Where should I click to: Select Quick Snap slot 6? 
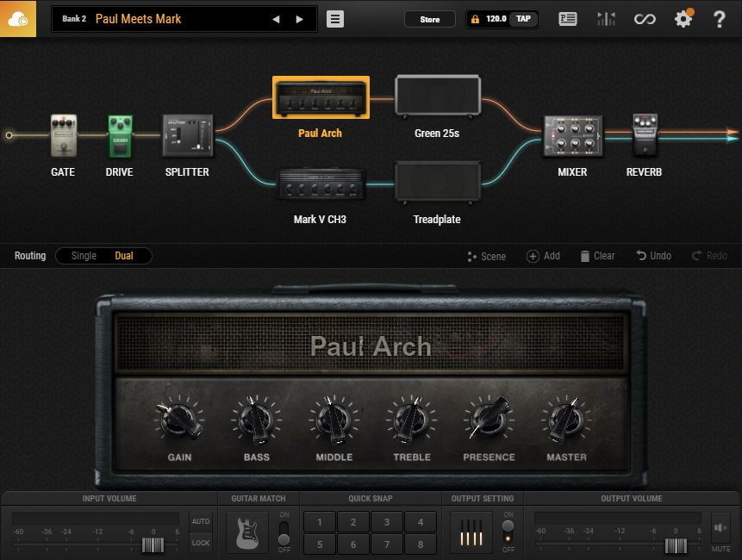tap(353, 544)
